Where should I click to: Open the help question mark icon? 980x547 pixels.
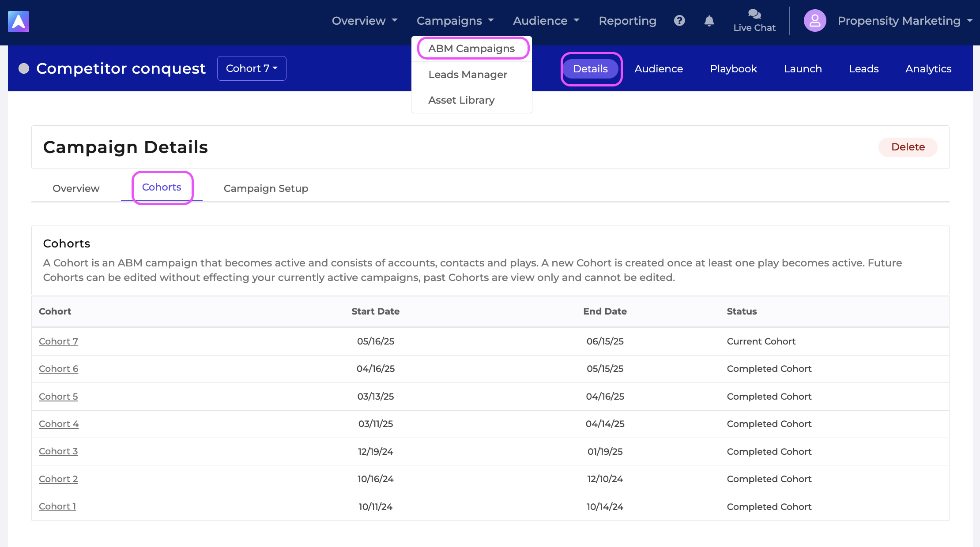coord(679,21)
